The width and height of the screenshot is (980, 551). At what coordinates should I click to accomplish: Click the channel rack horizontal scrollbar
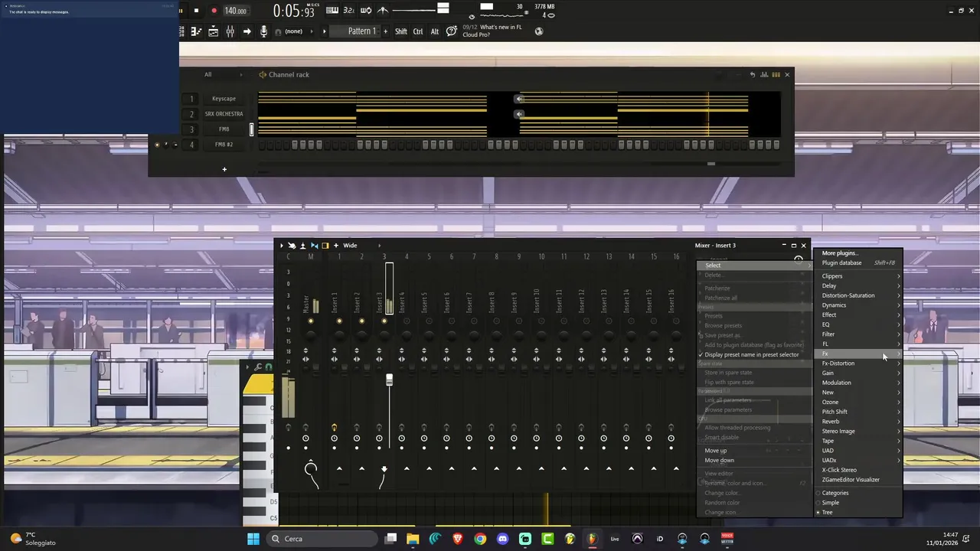point(711,163)
